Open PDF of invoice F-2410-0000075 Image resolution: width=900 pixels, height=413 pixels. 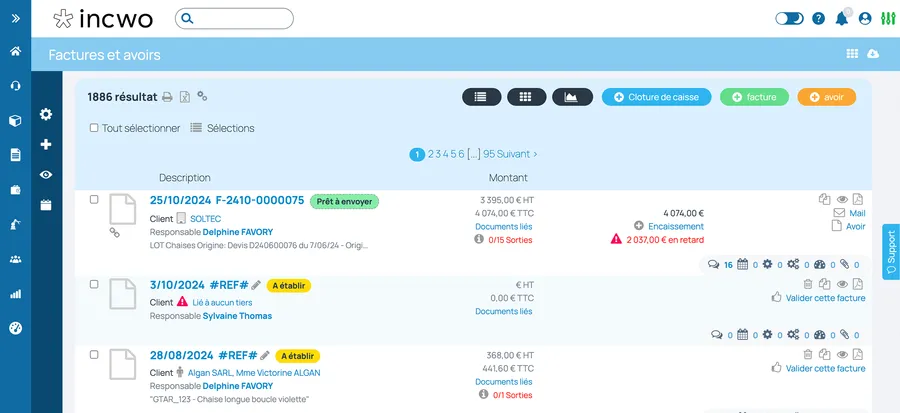(x=858, y=199)
